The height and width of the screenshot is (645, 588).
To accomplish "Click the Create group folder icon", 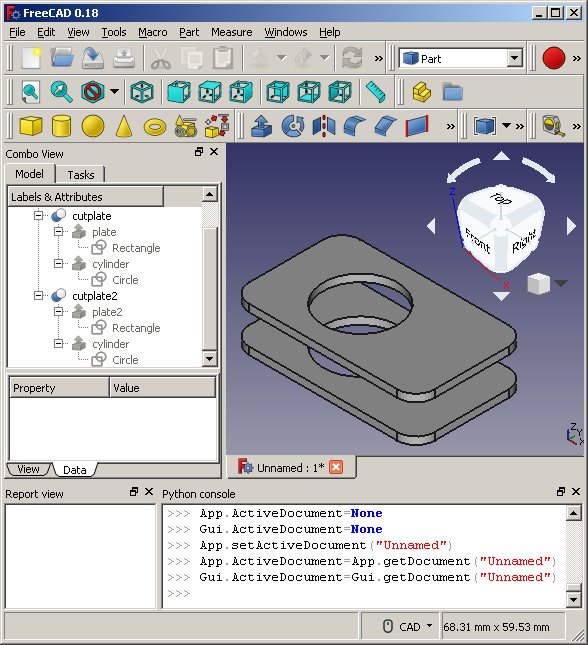I will click(x=453, y=92).
